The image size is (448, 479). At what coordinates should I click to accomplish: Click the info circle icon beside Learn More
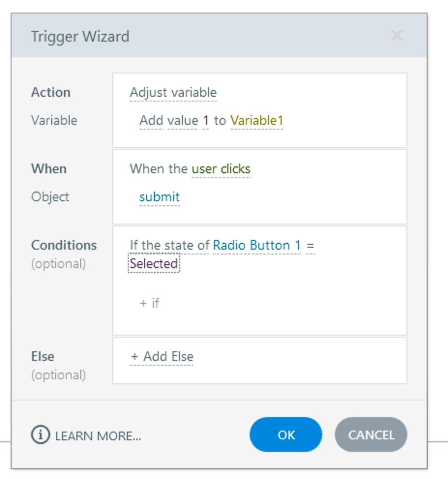pos(40,435)
